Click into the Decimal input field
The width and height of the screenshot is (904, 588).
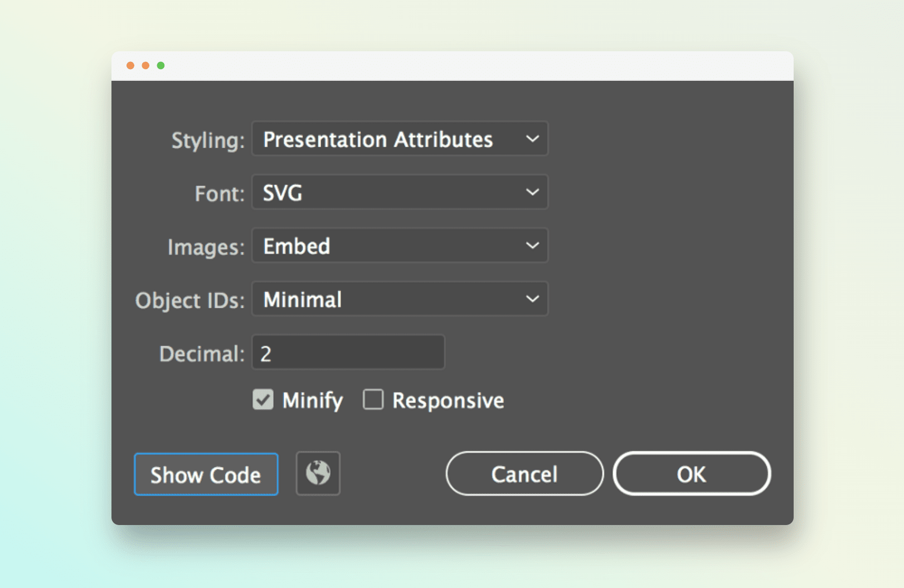coord(348,353)
